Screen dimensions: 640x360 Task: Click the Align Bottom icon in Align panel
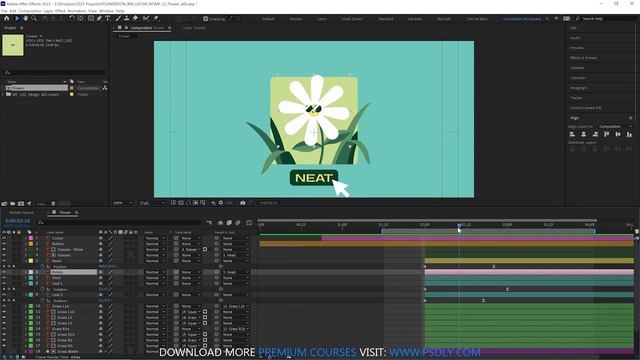(x=629, y=134)
